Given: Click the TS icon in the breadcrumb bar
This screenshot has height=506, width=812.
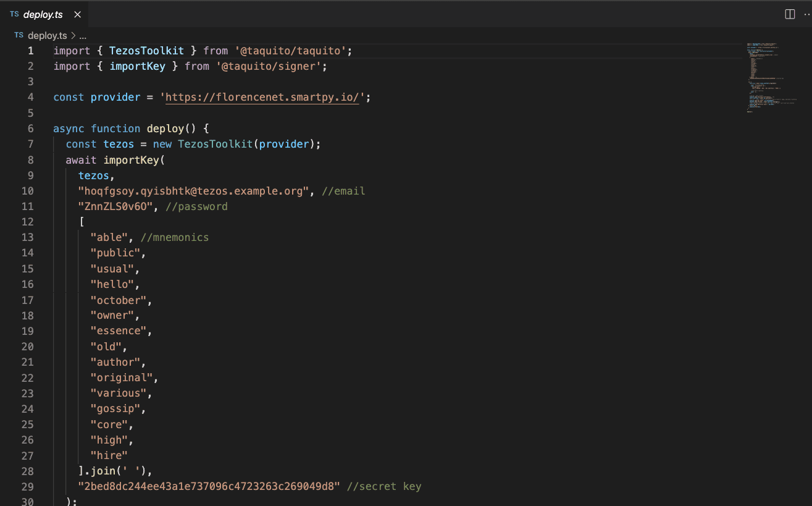Looking at the screenshot, I should pos(19,35).
